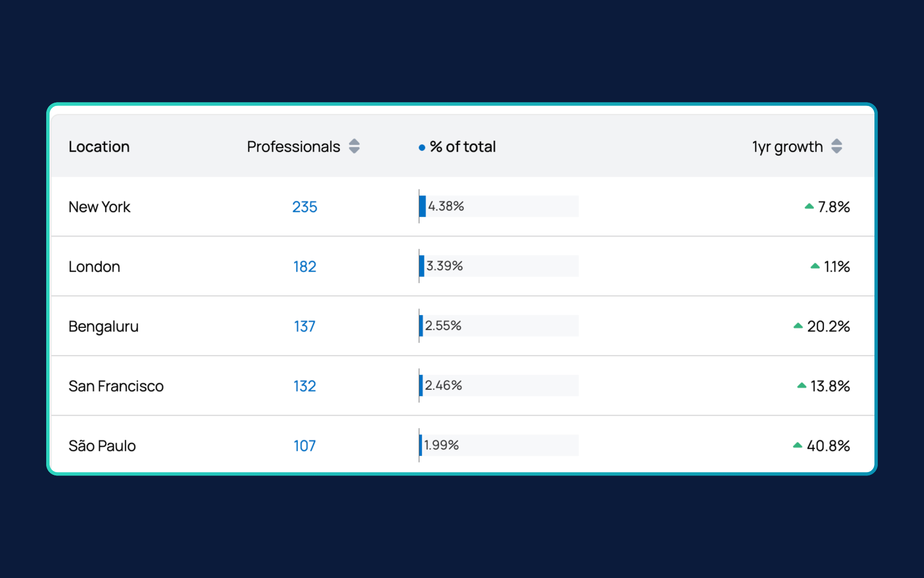This screenshot has width=924, height=578.
Task: Select the New York row
Action: pyautogui.click(x=462, y=207)
